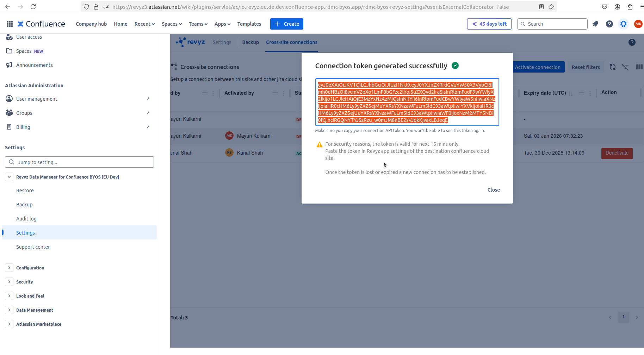644x355 pixels.
Task: Open User management external link arrow
Action: 148,99
